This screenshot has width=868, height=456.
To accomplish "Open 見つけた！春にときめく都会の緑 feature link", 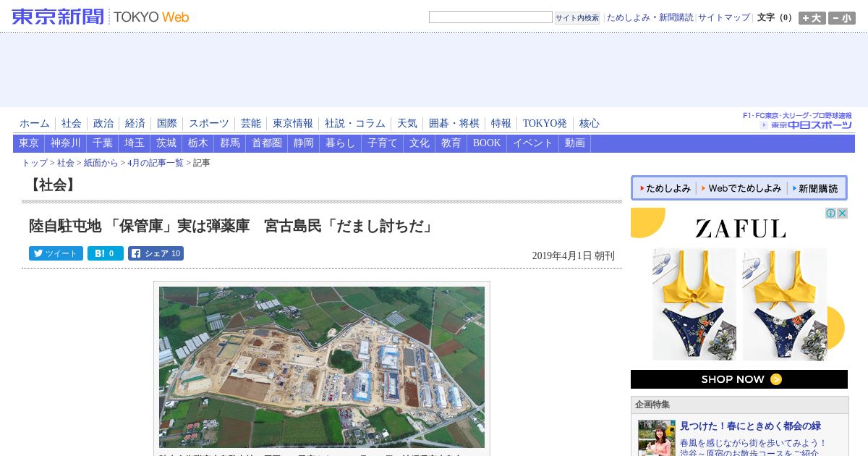I will [750, 426].
